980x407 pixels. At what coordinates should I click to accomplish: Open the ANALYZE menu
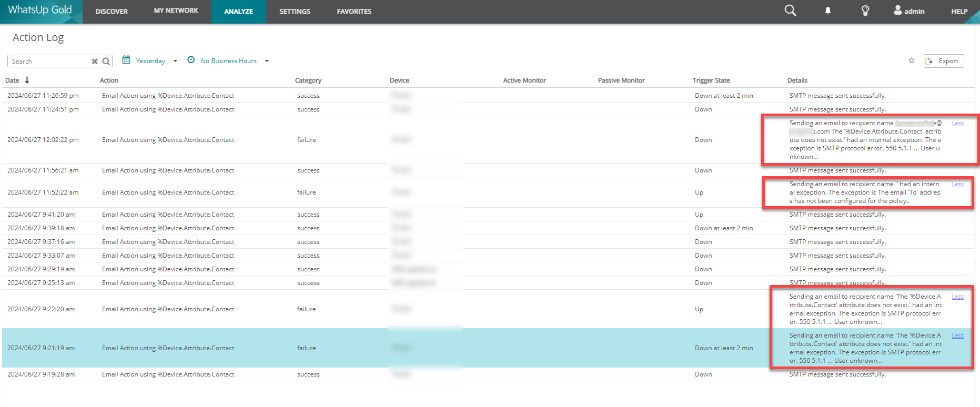tap(238, 12)
